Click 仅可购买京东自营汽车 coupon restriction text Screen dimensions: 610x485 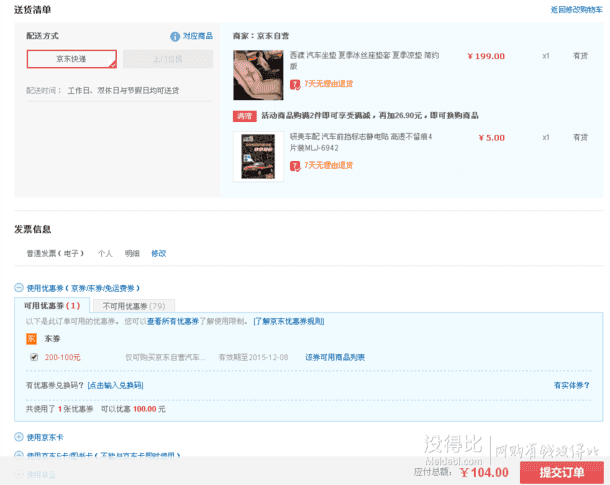[165, 357]
